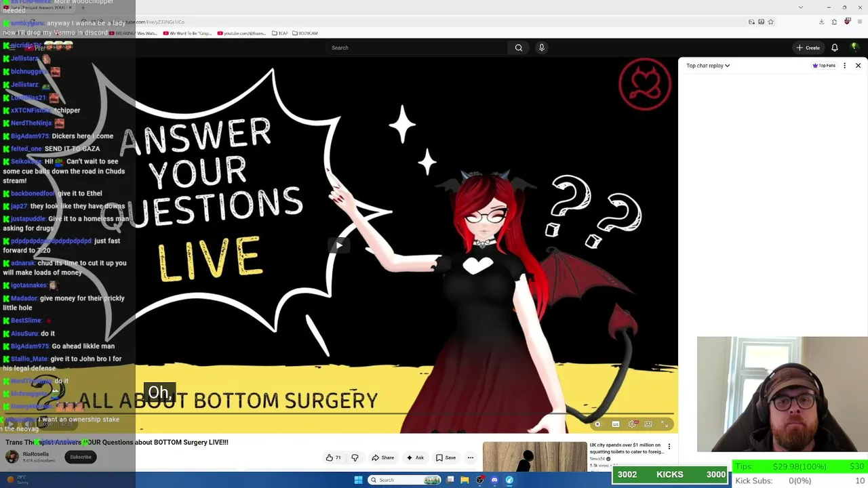This screenshot has width=868, height=488.
Task: Focus the YouTube search field
Action: point(417,47)
